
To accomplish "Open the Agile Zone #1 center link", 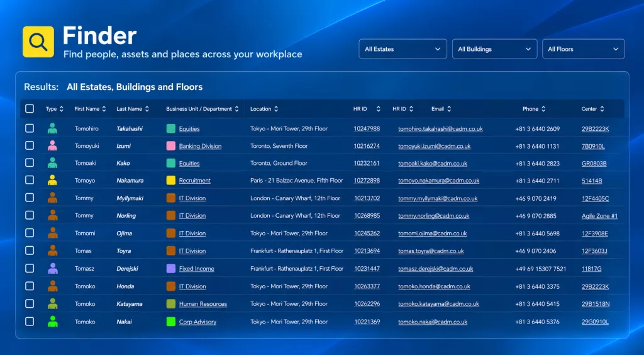I will pyautogui.click(x=599, y=216).
